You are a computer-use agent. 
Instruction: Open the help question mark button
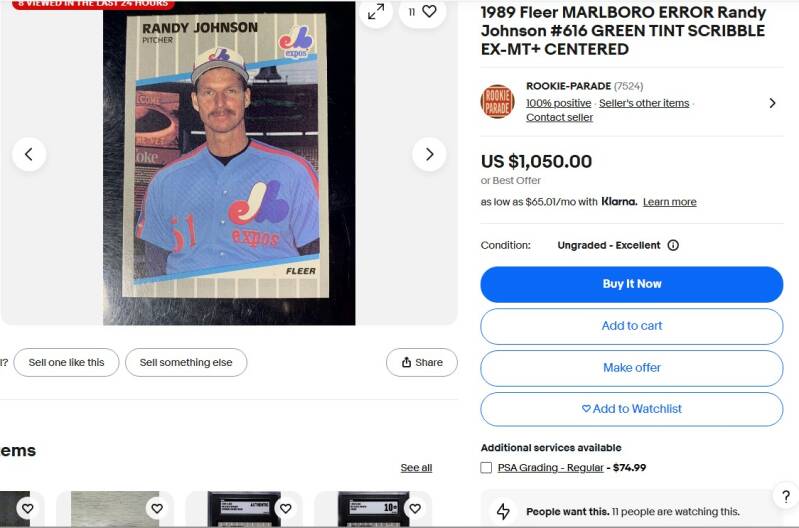coord(786,496)
